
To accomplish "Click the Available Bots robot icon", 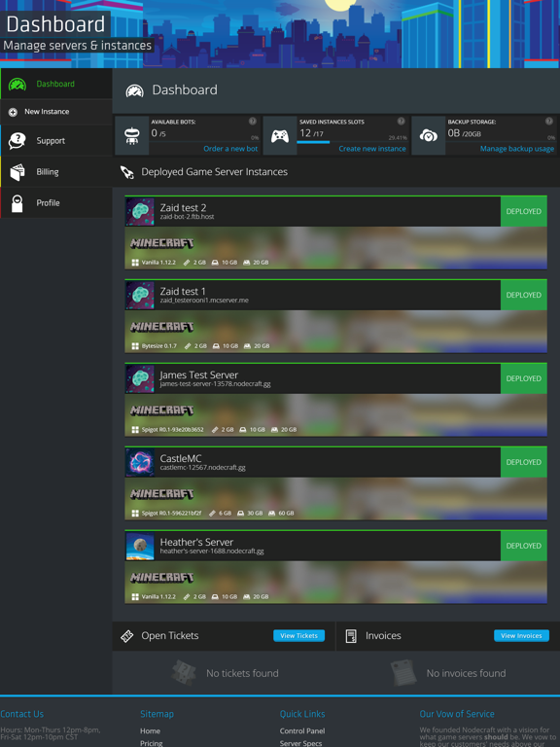I will point(132,136).
